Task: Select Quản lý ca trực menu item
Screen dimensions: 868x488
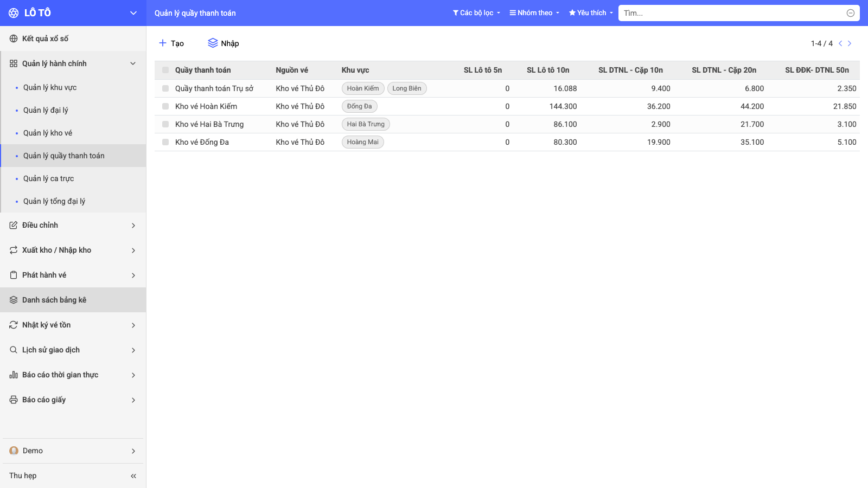Action: click(x=73, y=178)
